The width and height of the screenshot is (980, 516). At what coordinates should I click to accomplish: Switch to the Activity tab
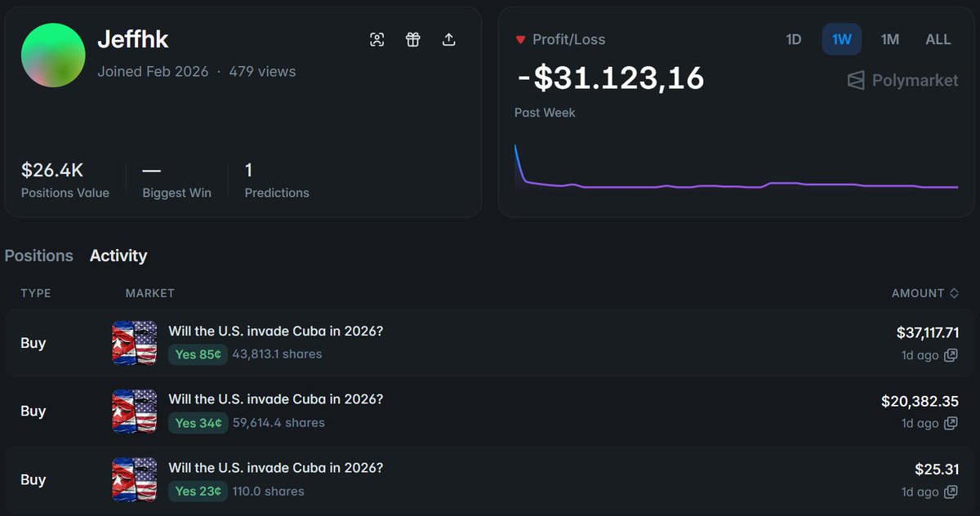[118, 256]
